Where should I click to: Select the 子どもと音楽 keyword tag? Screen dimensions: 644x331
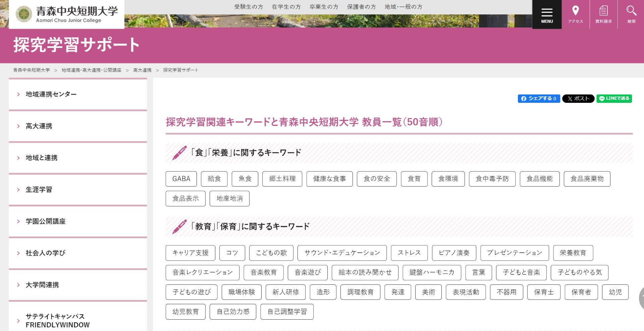pyautogui.click(x=521, y=272)
